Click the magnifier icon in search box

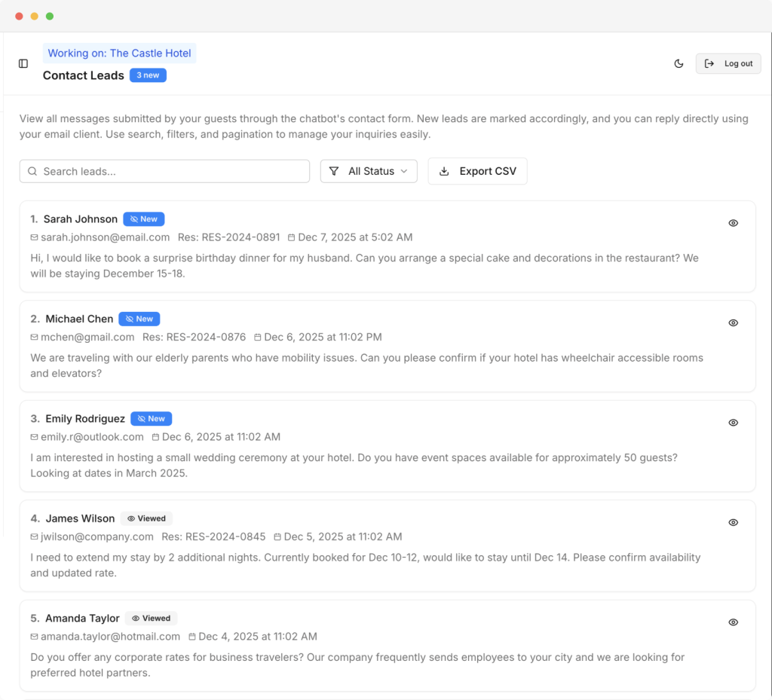[32, 171]
